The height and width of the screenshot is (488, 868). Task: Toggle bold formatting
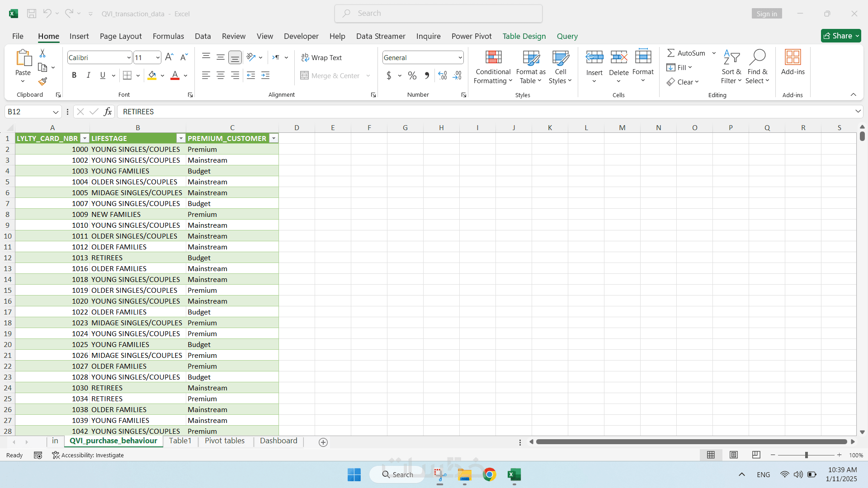(x=74, y=75)
